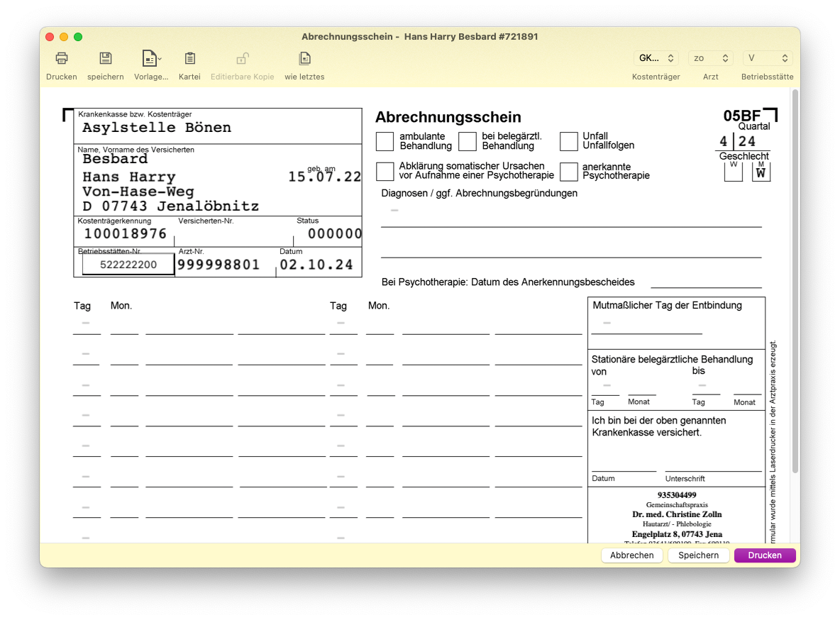Check the bei belegärztl. Behandlung box

[467, 141]
